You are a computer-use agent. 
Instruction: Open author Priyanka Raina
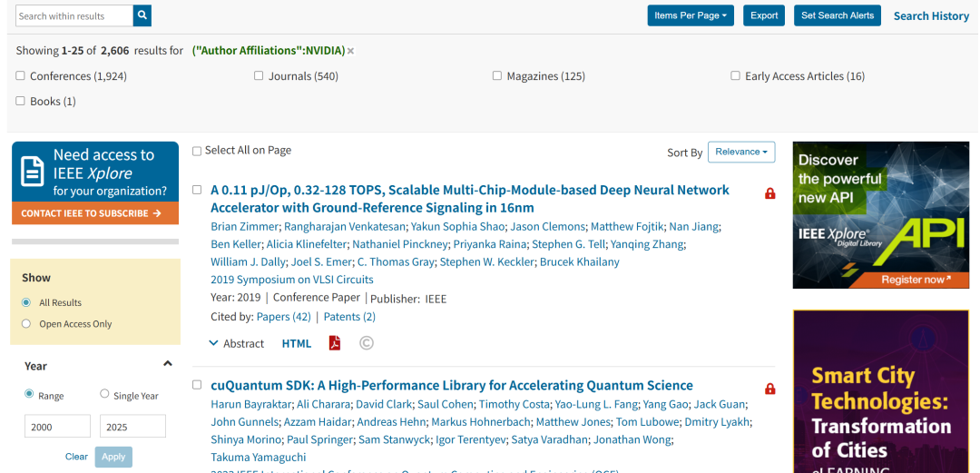[489, 244]
